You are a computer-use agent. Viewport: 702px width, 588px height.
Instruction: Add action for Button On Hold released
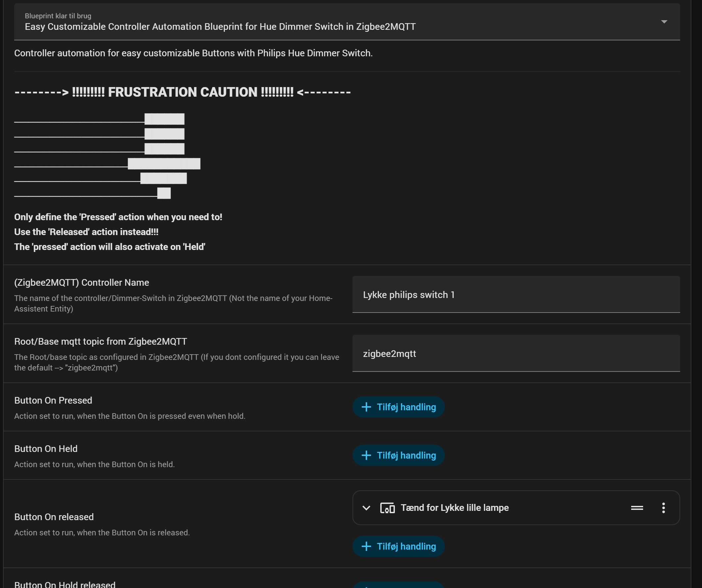(x=398, y=585)
